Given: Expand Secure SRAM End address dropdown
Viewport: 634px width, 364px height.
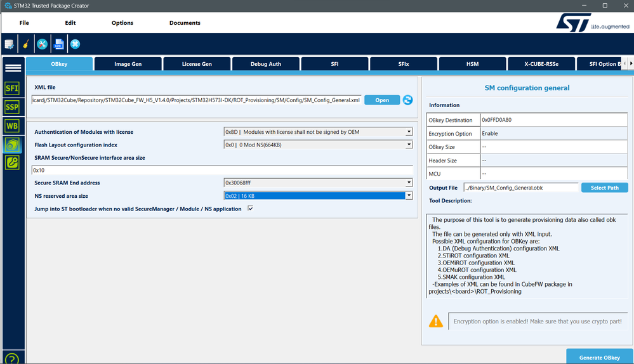Looking at the screenshot, I should tap(409, 183).
